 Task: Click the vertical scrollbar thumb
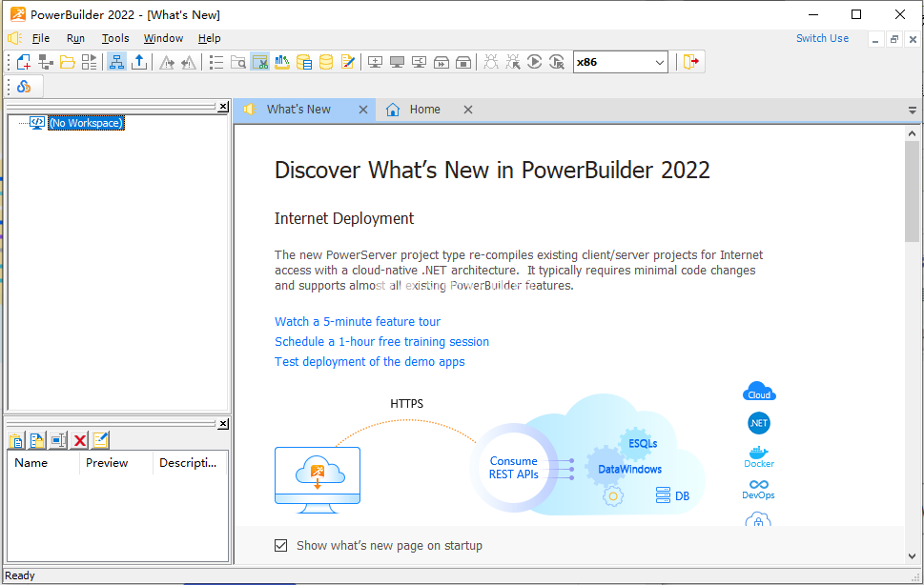pos(913,192)
